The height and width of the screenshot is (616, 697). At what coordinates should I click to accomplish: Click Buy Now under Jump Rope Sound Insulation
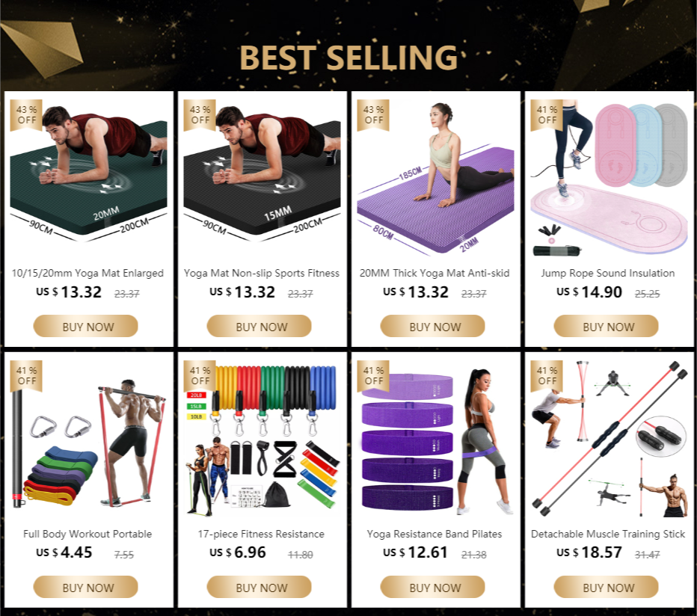click(606, 326)
